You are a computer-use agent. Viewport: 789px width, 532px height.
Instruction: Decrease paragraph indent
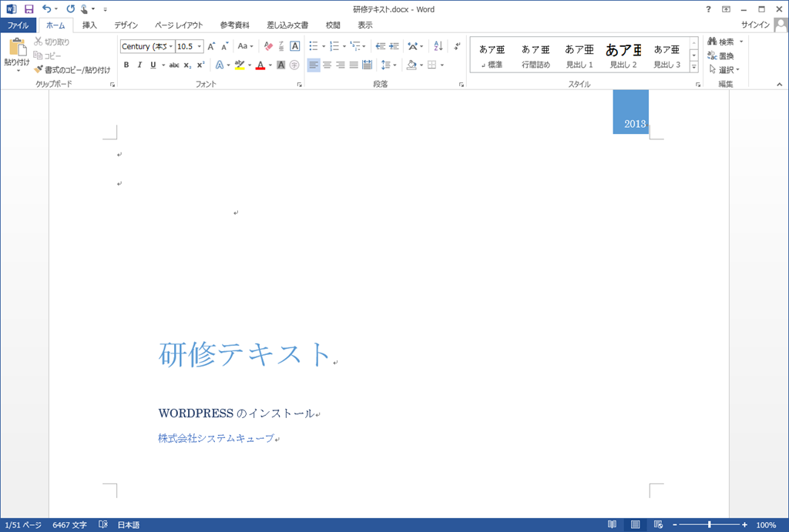(381, 46)
